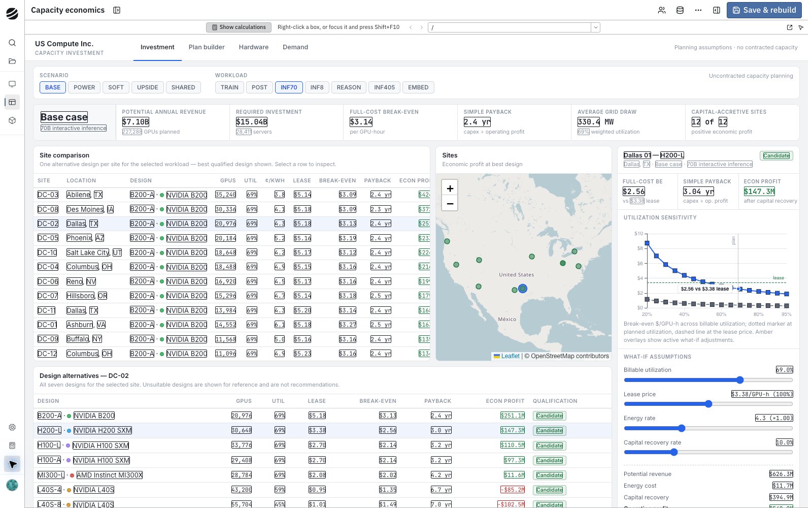Select the REASON workload
Screen dimensions: 812x508
(349, 87)
